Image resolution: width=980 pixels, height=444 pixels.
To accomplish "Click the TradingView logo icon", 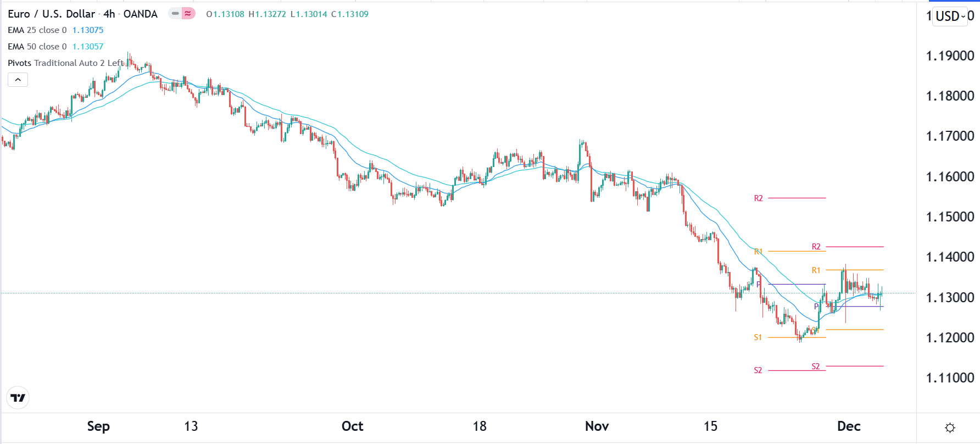I will point(18,398).
